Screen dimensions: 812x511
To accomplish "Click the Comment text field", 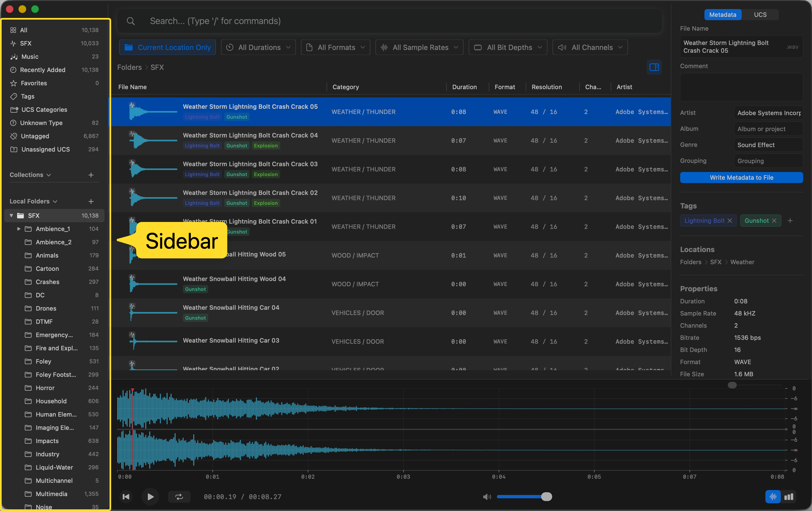I will [741, 87].
